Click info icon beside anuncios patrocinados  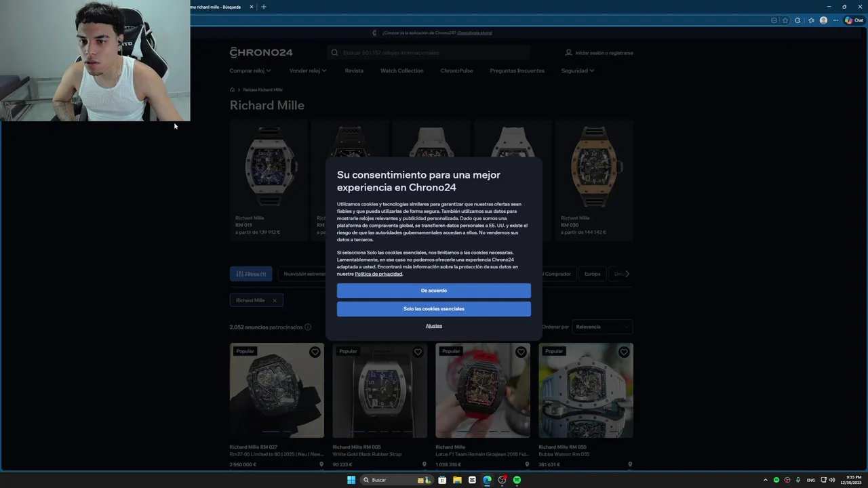(308, 327)
